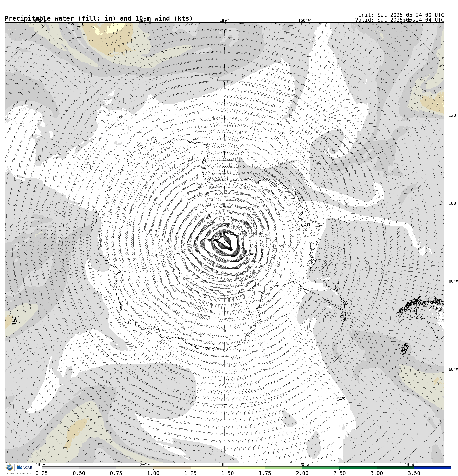Click the Kerguelen island outline at left edge
This screenshot has width=458, height=476.
click(15, 321)
